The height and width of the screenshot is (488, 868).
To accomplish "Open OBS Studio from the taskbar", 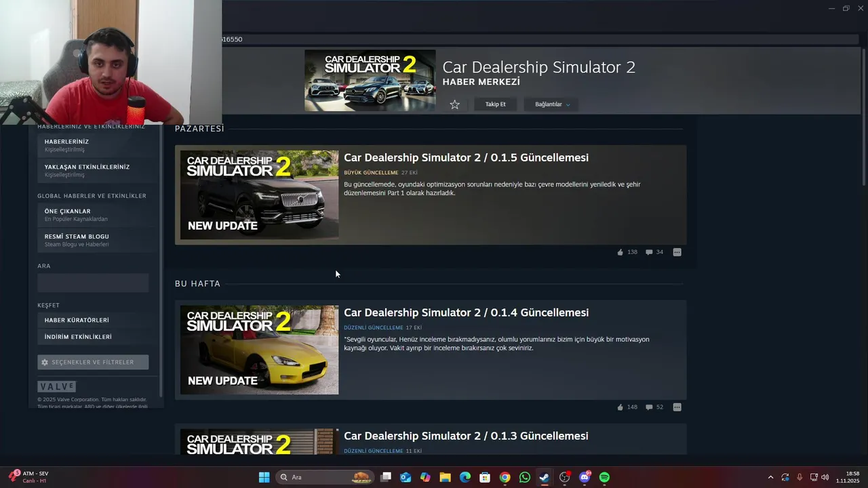I will pos(565,477).
